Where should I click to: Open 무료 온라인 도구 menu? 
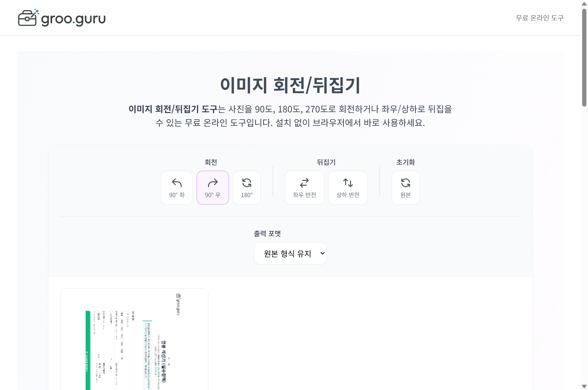pos(539,18)
